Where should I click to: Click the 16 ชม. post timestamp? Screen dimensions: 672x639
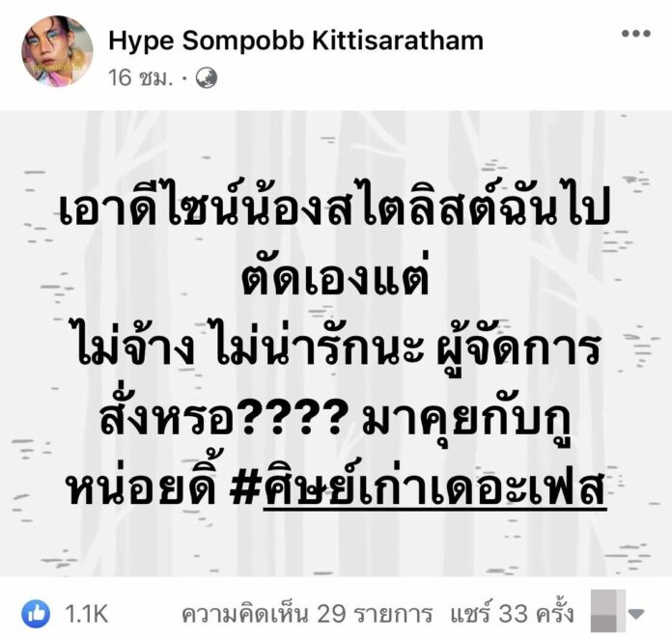(x=140, y=78)
